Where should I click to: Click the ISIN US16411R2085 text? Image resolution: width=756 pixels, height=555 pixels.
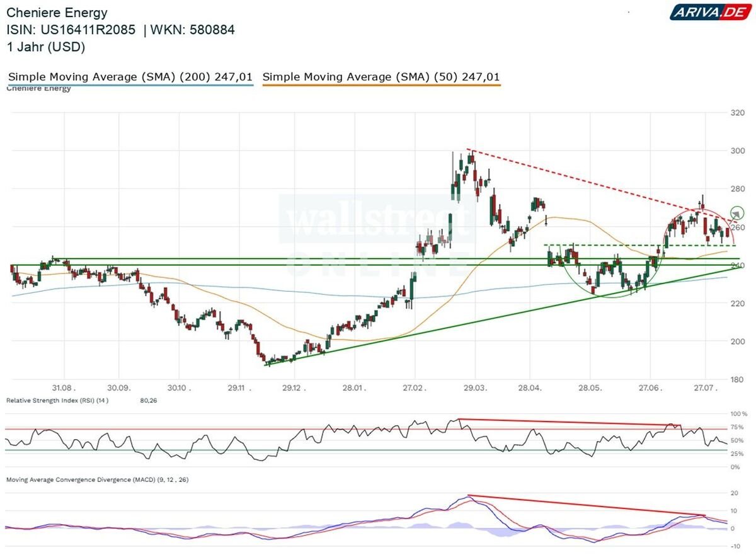[x=71, y=30]
